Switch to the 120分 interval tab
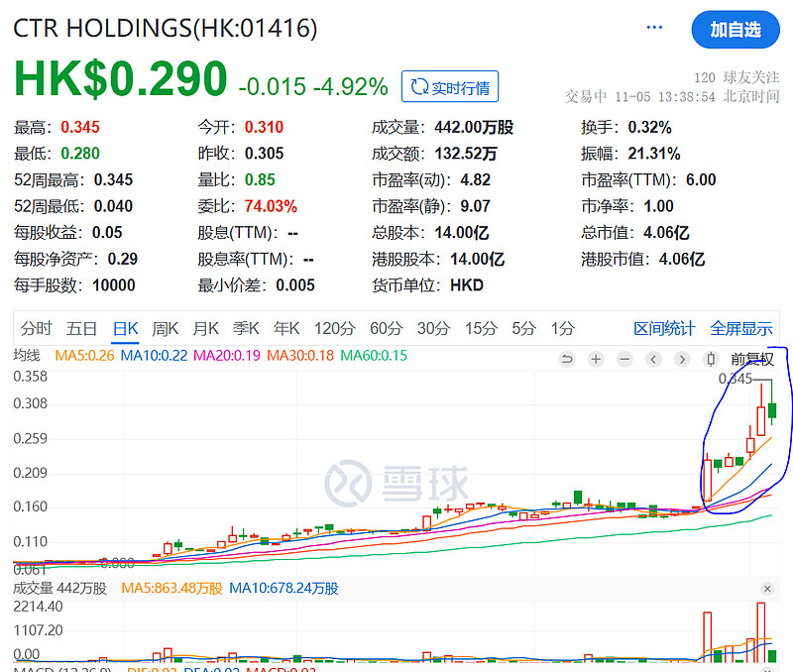793x672 pixels. [x=335, y=329]
